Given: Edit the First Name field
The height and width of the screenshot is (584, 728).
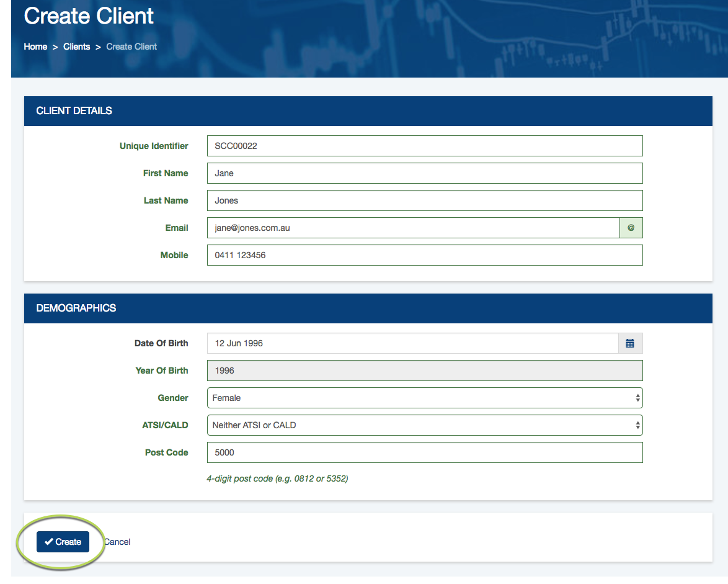Looking at the screenshot, I should pos(425,173).
